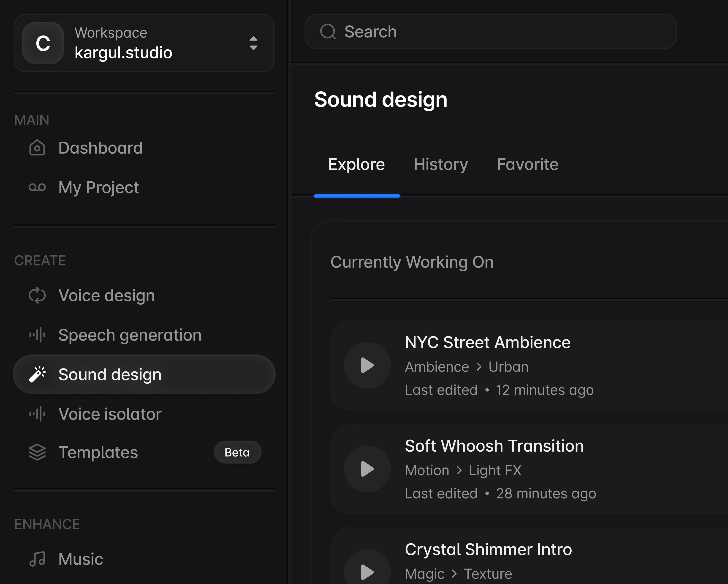The height and width of the screenshot is (584, 728).
Task: Switch to the History tab
Action: point(441,164)
